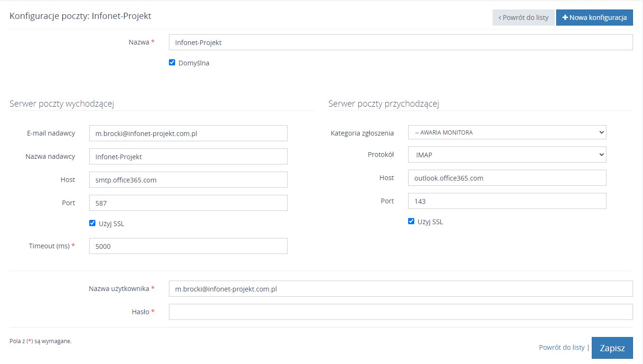Edit the 'Nazwa nadawcy' field
Screen dimensions: 643x364
[x=188, y=156]
